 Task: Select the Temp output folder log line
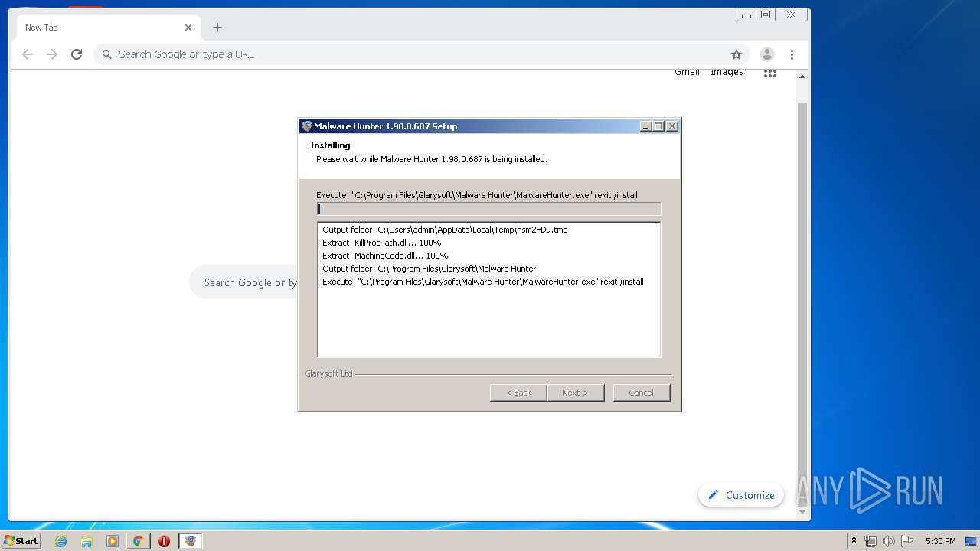(x=445, y=230)
